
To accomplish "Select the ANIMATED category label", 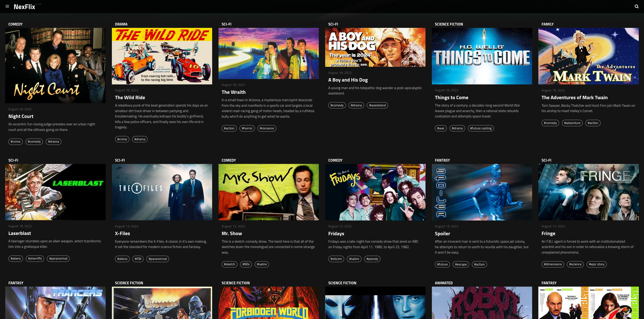I will click(x=444, y=283).
